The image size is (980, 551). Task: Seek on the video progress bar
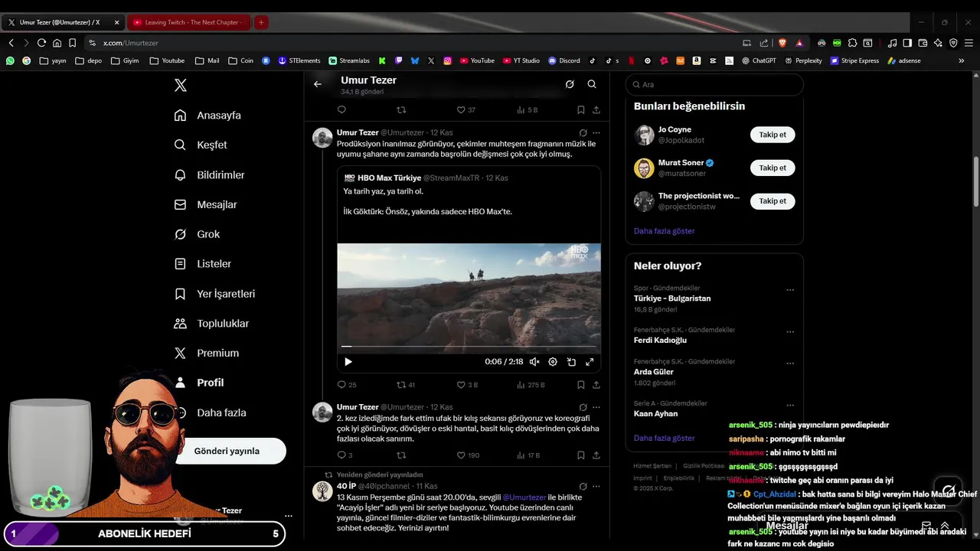click(469, 347)
